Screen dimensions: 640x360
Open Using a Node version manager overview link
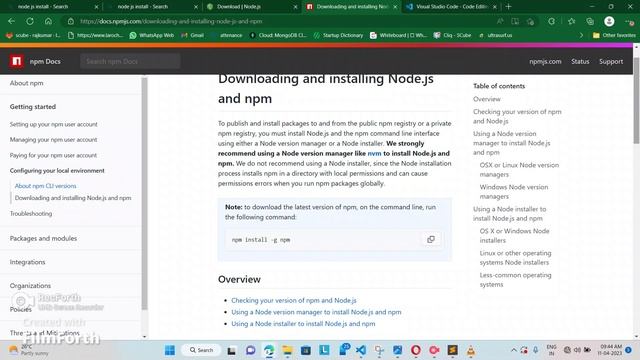[316, 312]
